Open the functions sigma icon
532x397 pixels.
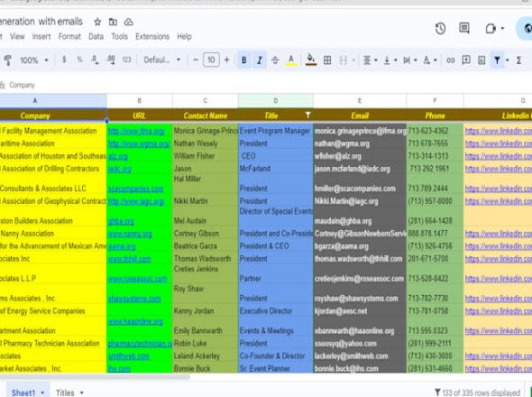pos(518,60)
